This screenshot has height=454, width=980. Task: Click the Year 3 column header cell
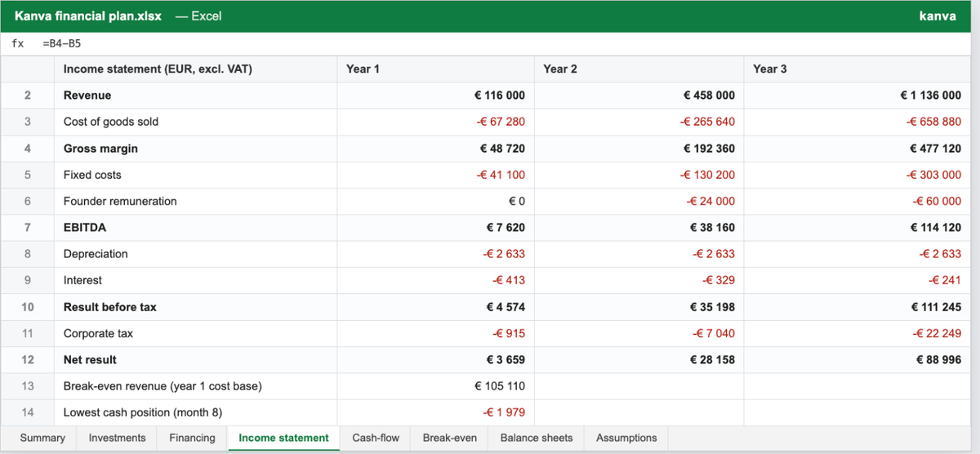pyautogui.click(x=857, y=69)
